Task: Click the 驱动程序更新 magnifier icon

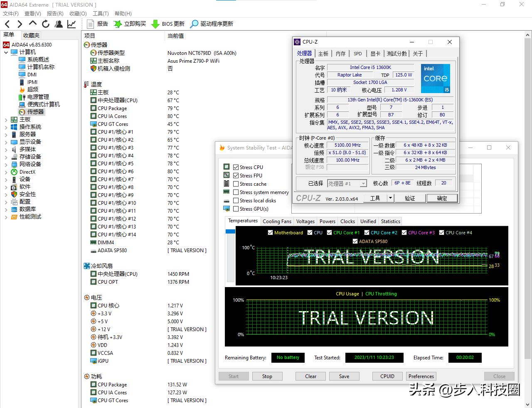Action: tap(194, 24)
